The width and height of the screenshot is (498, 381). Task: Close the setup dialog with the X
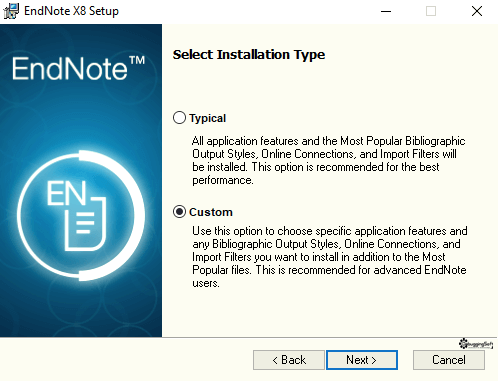click(477, 11)
